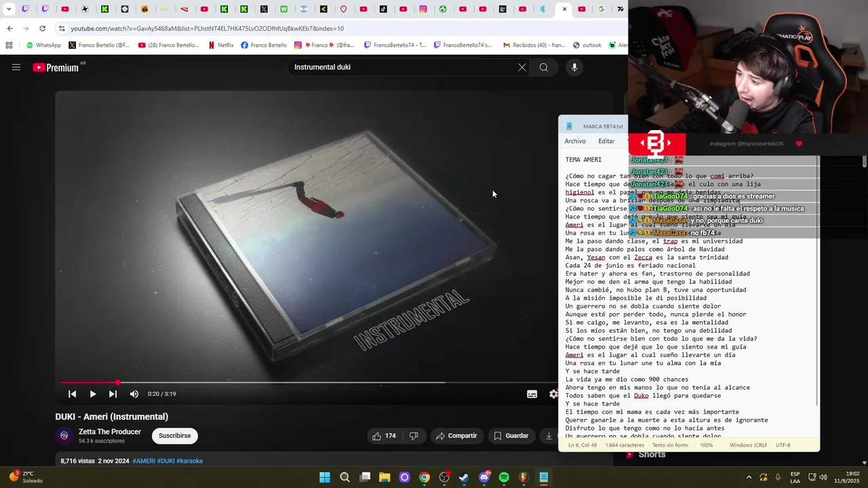Open FL Studio from the taskbar
The image size is (868, 488).
pyautogui.click(x=524, y=477)
